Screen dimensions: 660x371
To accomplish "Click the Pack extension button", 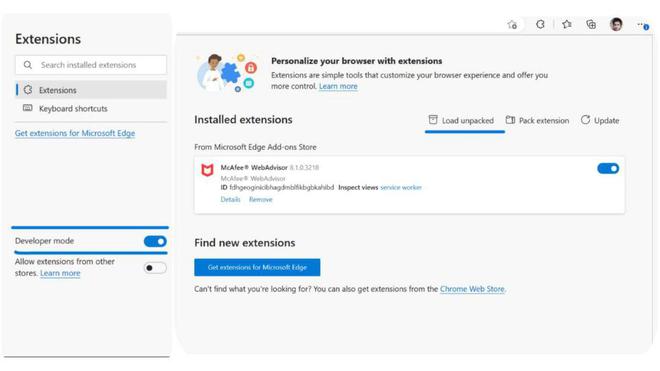I will (537, 120).
